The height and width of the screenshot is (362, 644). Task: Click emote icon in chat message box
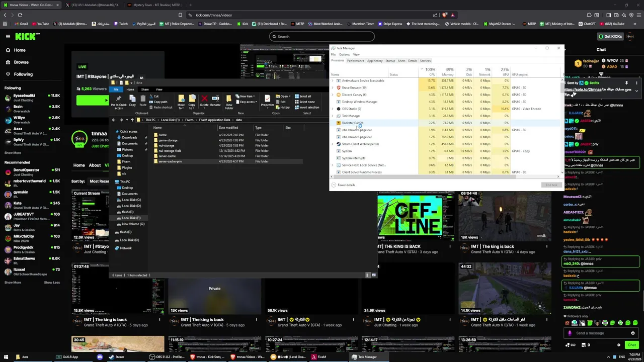pos(633,333)
